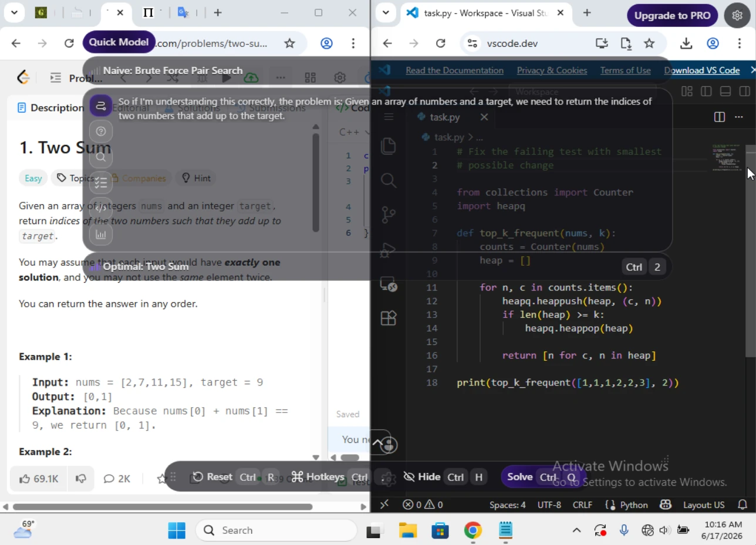Dislike the problem with thumbs down
Screen dimensions: 756x545
coord(81,479)
